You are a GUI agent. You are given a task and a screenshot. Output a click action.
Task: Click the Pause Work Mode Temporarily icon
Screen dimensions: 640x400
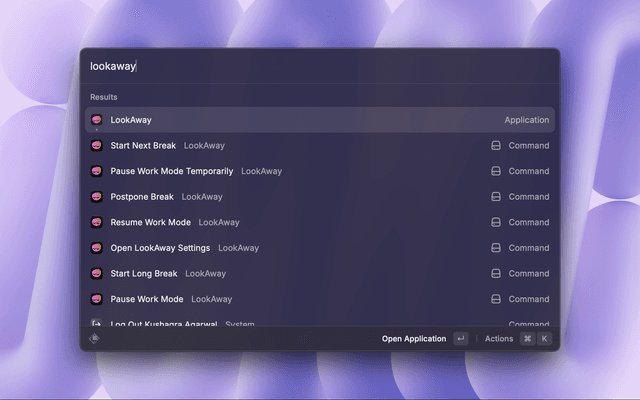[x=97, y=171]
